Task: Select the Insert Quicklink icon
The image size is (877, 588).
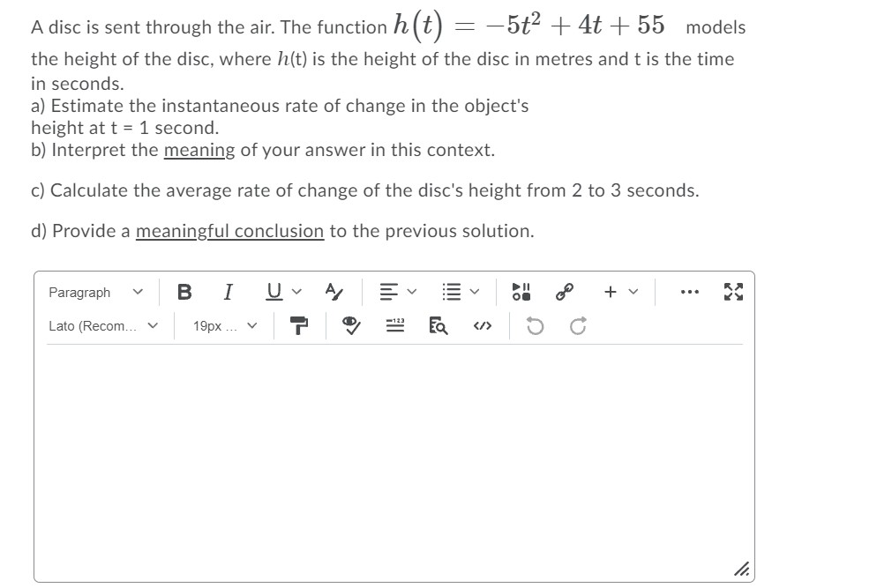Action: point(565,290)
